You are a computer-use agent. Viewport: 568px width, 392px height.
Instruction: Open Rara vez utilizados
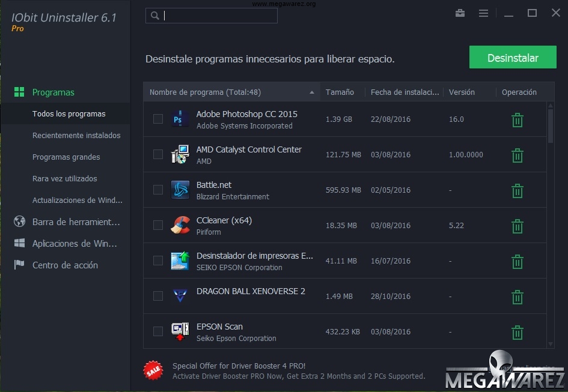coord(65,178)
